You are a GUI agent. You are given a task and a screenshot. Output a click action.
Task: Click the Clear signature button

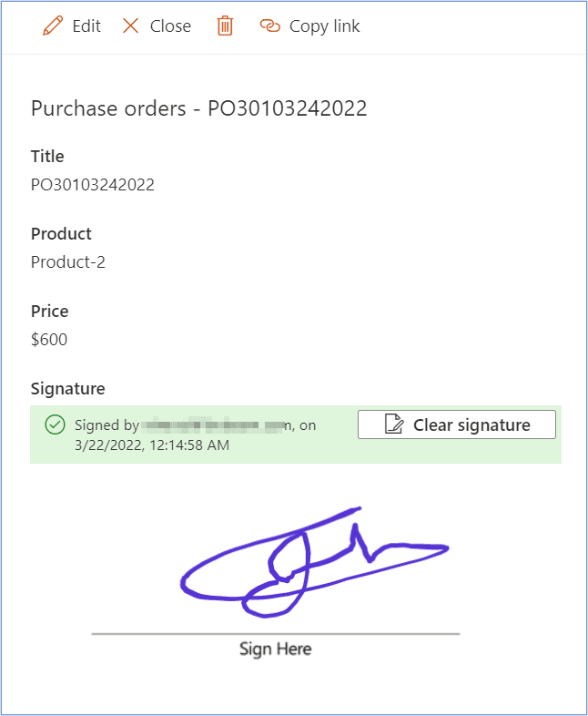(457, 424)
